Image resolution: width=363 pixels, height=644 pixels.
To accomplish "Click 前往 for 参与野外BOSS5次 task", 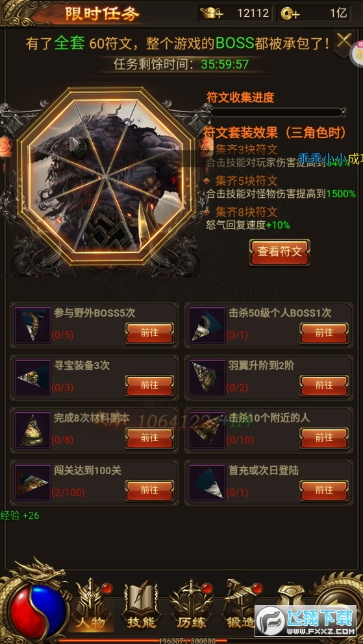I will (x=149, y=333).
